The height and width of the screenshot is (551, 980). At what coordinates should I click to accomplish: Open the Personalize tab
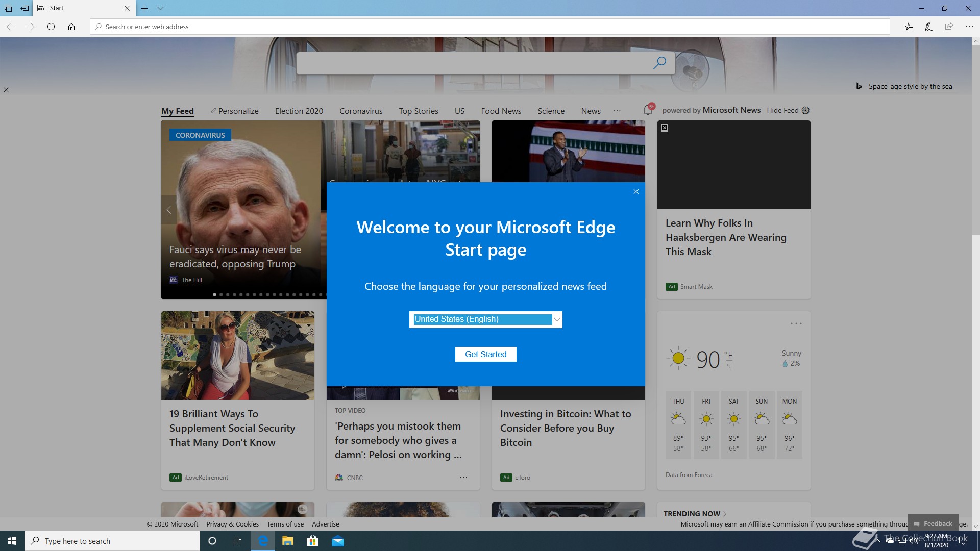[234, 111]
